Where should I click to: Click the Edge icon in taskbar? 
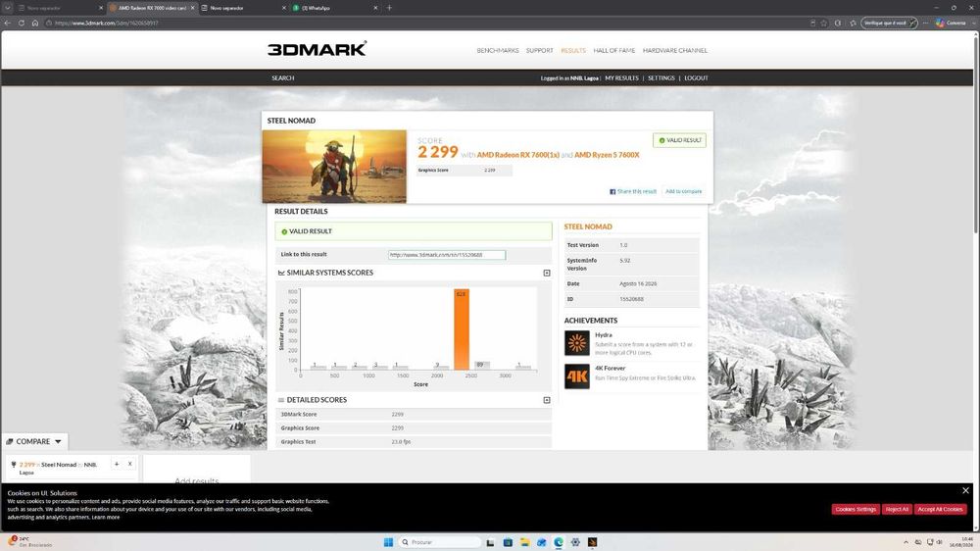pos(559,542)
